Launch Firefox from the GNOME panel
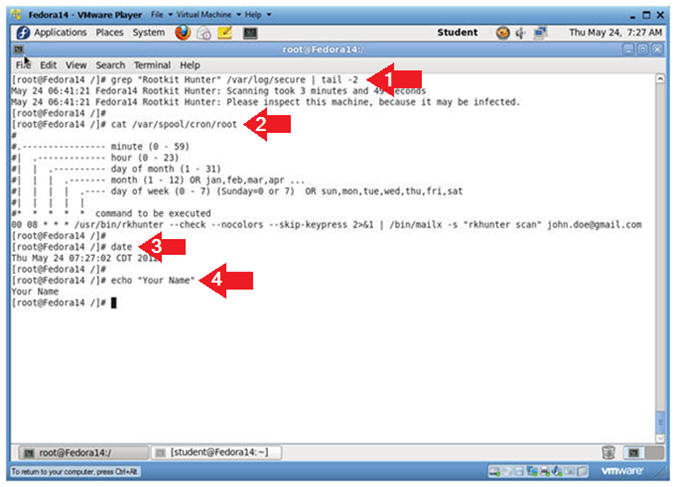The height and width of the screenshot is (487, 676). pyautogui.click(x=183, y=33)
